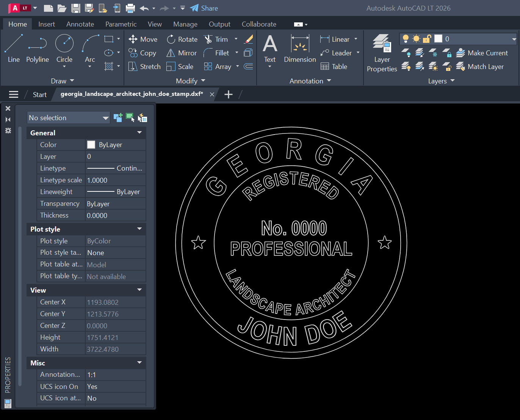Open the Annotate ribbon tab
The width and height of the screenshot is (520, 420).
coord(80,24)
